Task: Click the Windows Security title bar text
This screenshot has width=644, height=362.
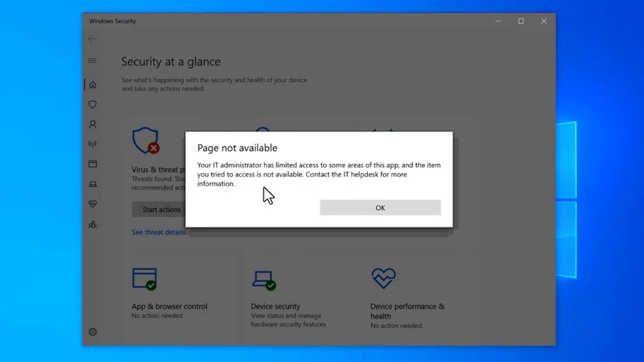Action: 112,21
